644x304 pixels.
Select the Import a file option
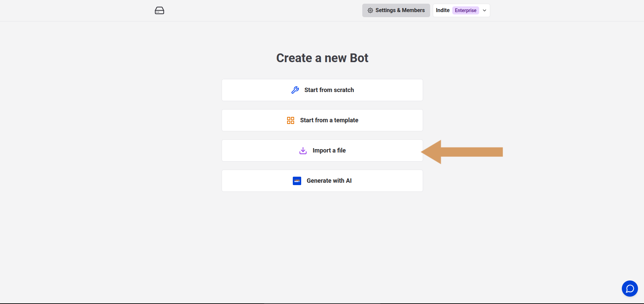[x=322, y=150]
